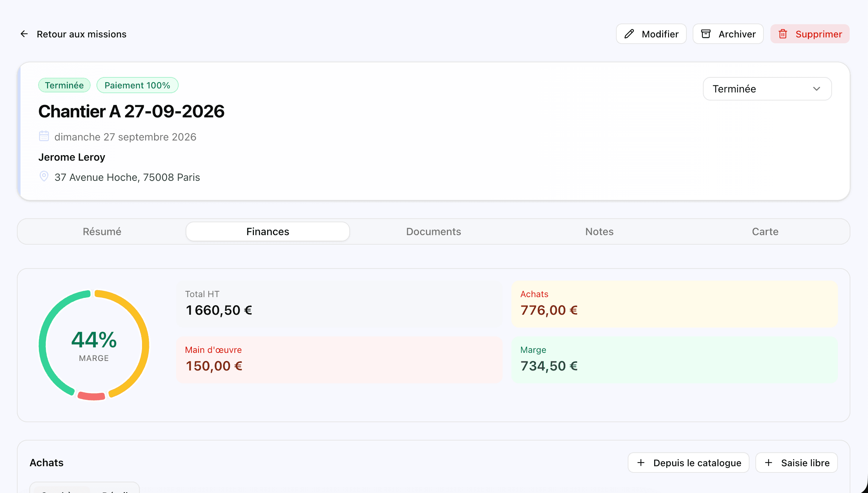The height and width of the screenshot is (493, 868).
Task: Click the Achats section heading
Action: [47, 463]
